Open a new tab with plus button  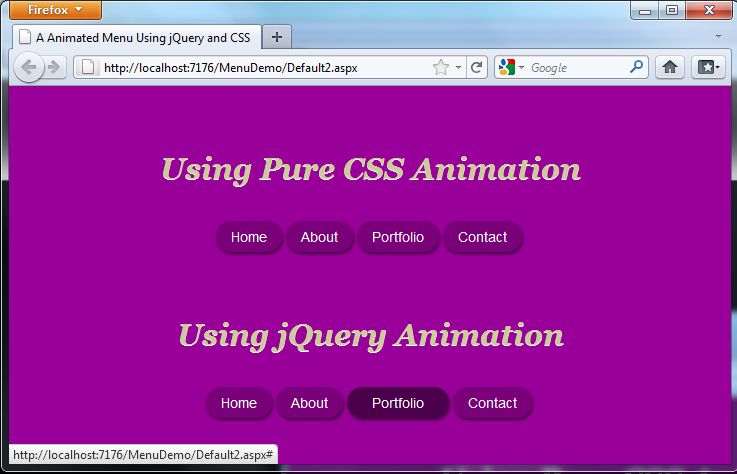tap(277, 37)
